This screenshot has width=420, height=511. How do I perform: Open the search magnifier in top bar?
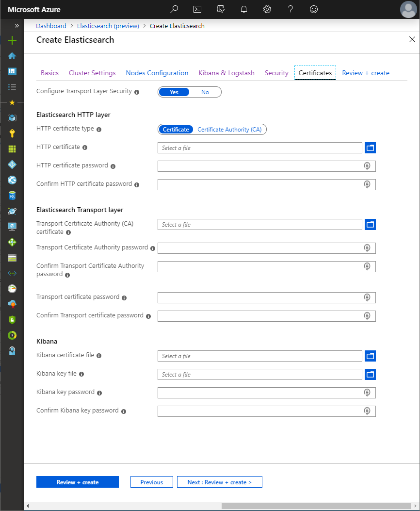(x=174, y=9)
